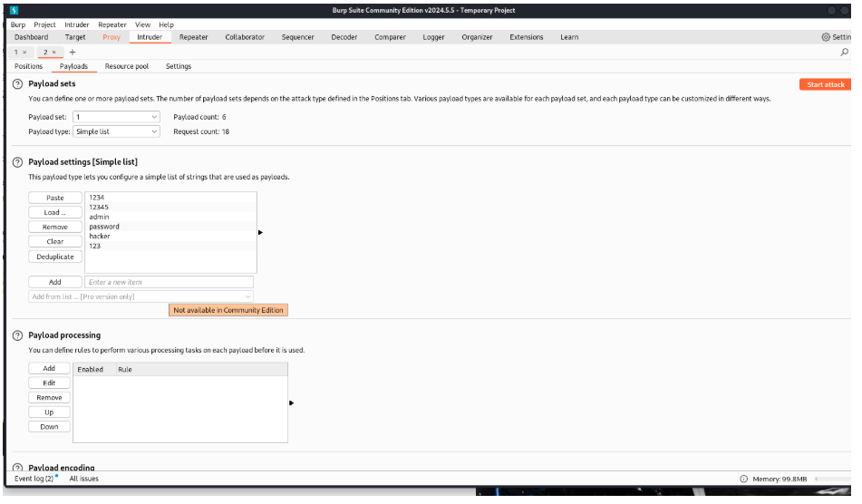Expand the Add from list dropdown

[x=140, y=296]
